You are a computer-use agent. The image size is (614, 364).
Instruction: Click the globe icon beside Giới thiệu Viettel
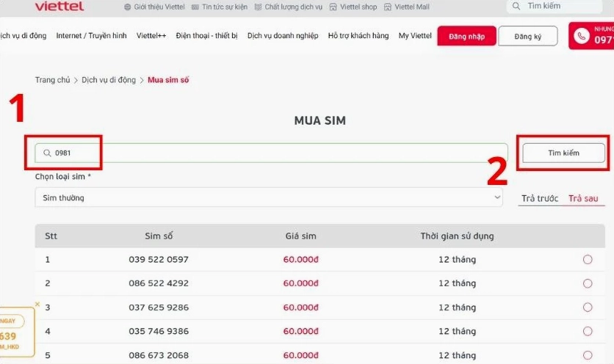coord(127,7)
